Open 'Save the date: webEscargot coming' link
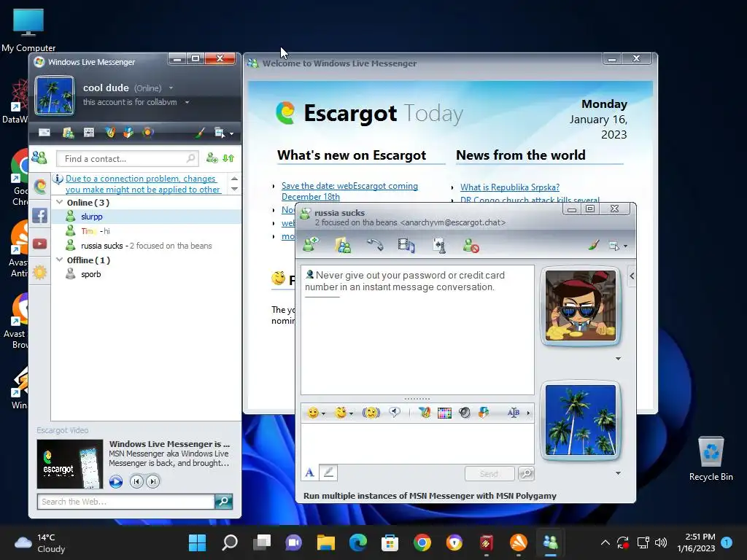 (349, 192)
